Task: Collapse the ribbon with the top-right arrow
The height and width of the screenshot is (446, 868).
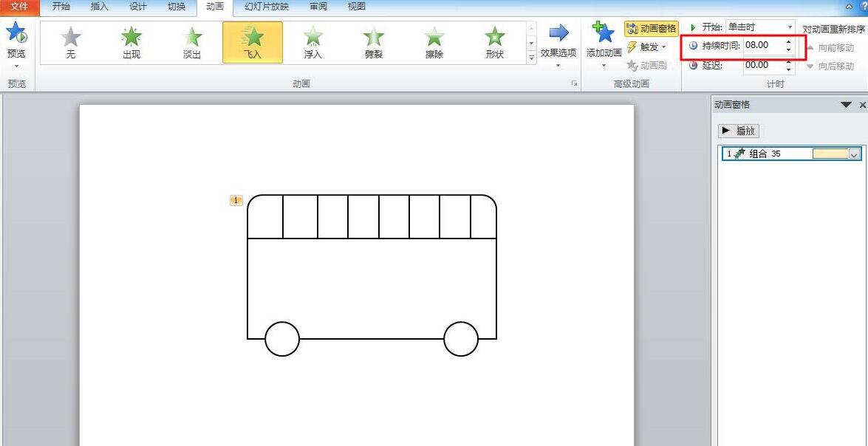Action: [850, 6]
